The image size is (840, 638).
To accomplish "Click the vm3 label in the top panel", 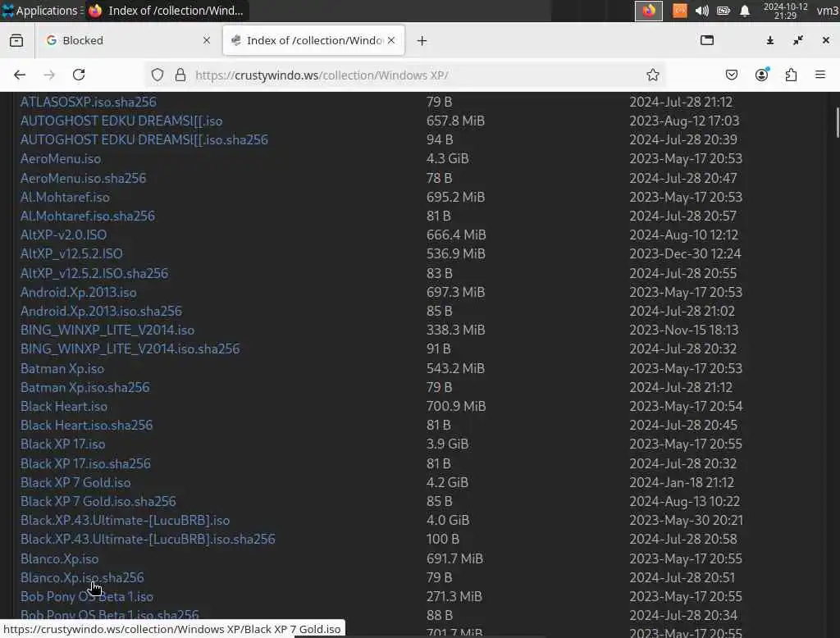I will pyautogui.click(x=828, y=11).
